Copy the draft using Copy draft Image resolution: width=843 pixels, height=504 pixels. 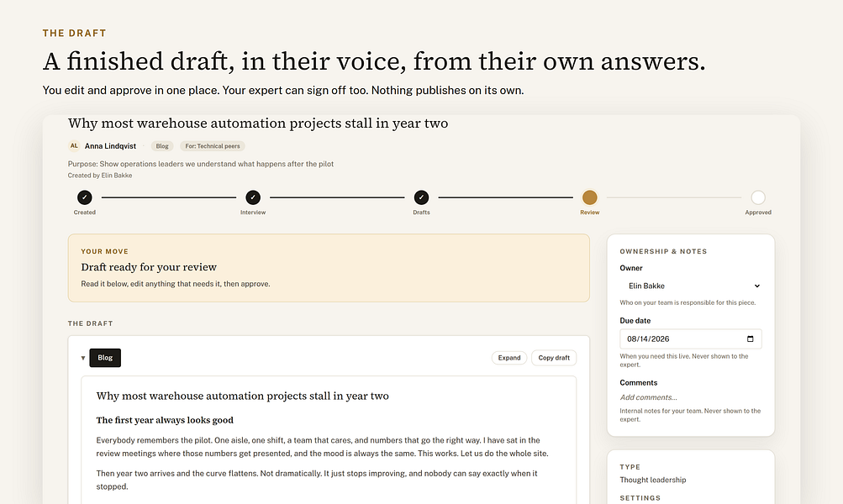554,358
